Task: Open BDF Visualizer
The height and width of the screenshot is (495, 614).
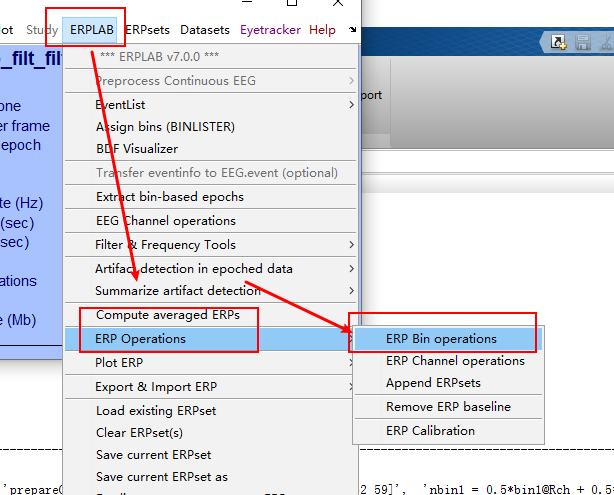Action: pos(211,148)
